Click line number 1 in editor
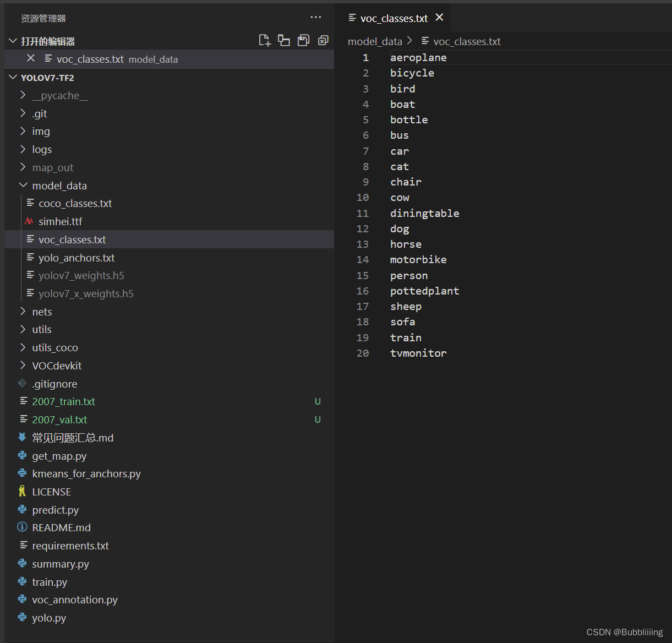The image size is (672, 643). coord(365,57)
